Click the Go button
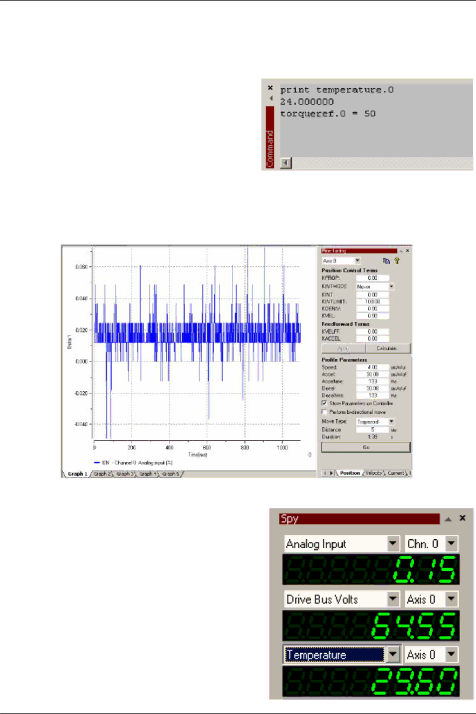 click(x=366, y=447)
